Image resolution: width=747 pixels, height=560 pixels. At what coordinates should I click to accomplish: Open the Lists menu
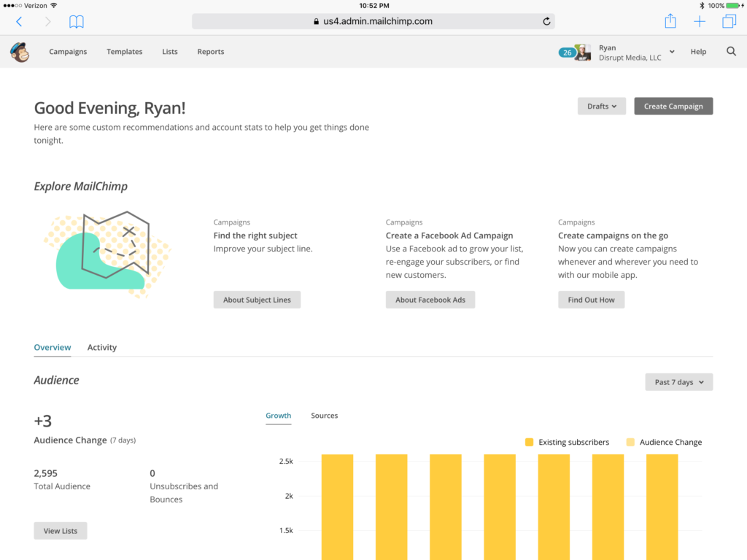click(169, 52)
